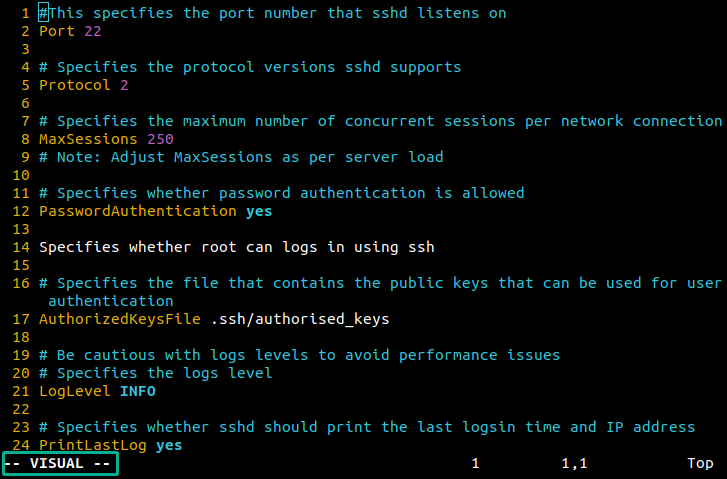Click the wrapped word 'authentication' under line 16
727x479 pixels.
click(111, 301)
